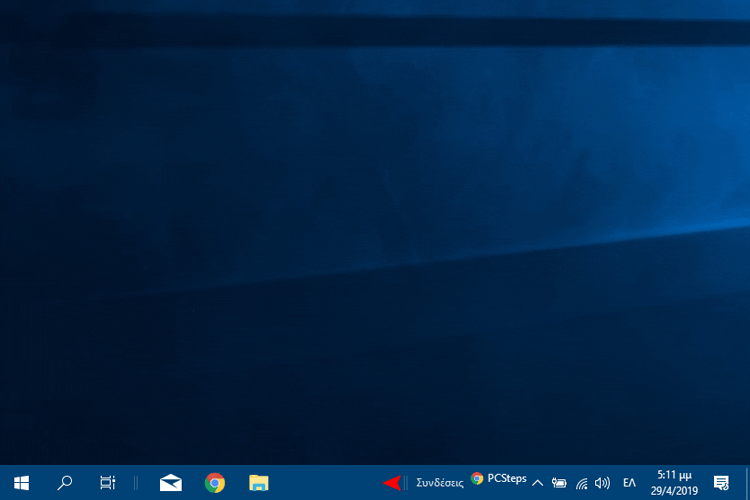Open the Wi-Fi network flyout
This screenshot has width=750, height=500.
click(581, 483)
